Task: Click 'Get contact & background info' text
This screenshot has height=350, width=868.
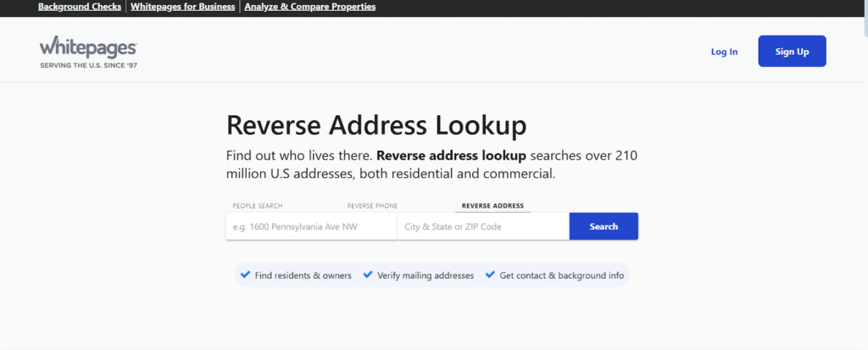Action: pos(562,275)
